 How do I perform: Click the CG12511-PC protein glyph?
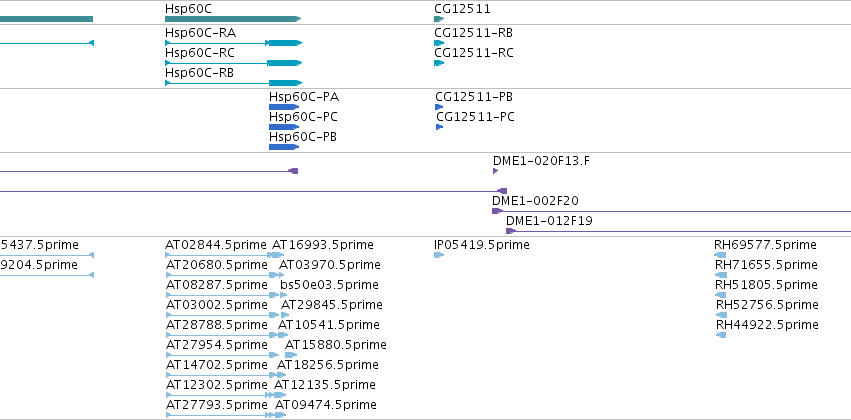click(440, 127)
